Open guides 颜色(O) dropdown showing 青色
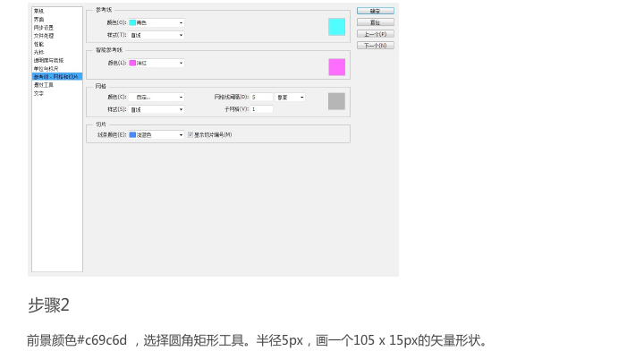 click(x=156, y=22)
